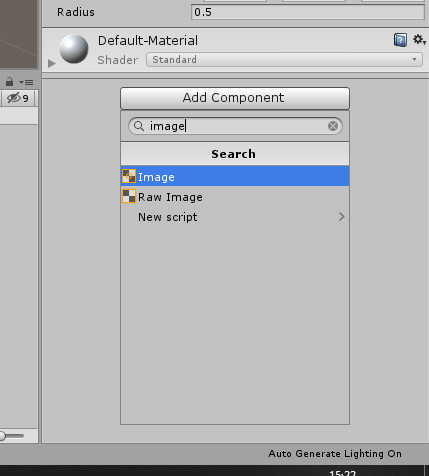The image size is (429, 476).
Task: Expand the Default-Material properties arrow
Action: coord(51,63)
